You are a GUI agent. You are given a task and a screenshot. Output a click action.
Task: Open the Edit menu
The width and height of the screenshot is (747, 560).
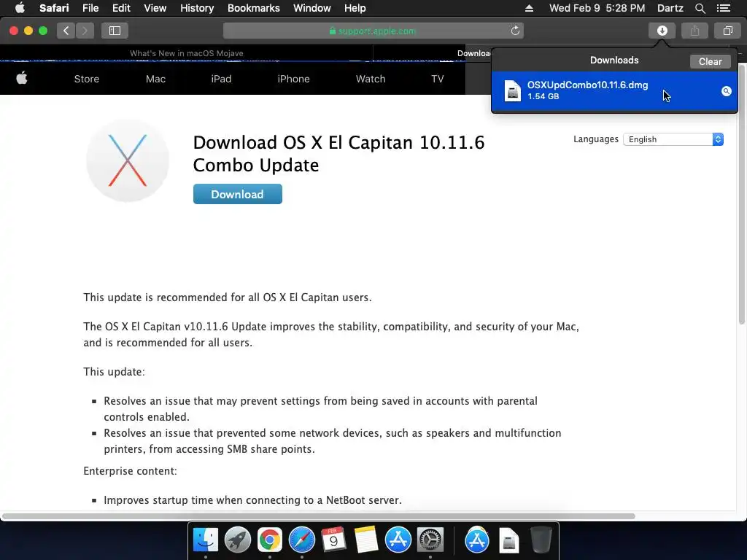click(121, 8)
